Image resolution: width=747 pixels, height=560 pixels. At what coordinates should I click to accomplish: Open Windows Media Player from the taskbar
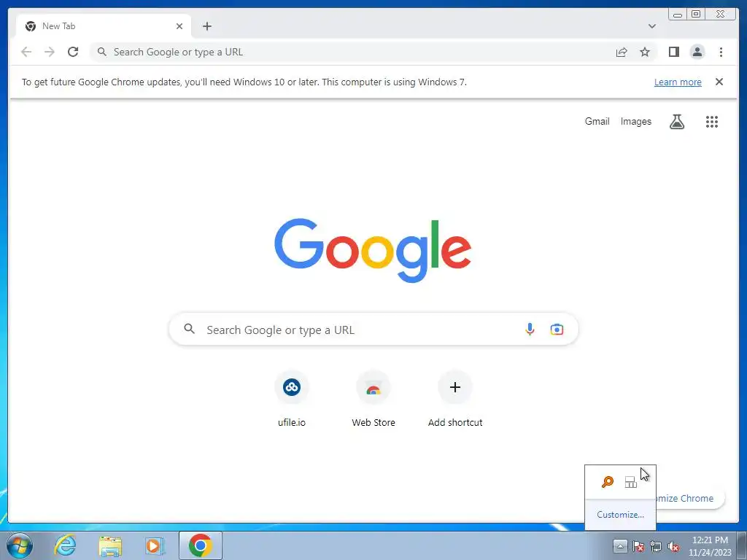[155, 545]
